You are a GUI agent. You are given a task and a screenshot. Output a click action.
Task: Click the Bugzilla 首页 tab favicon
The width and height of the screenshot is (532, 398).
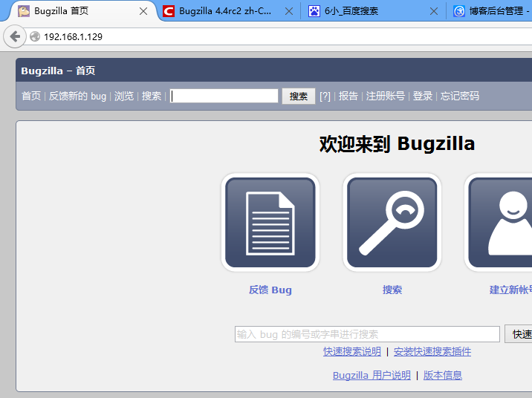[24, 11]
